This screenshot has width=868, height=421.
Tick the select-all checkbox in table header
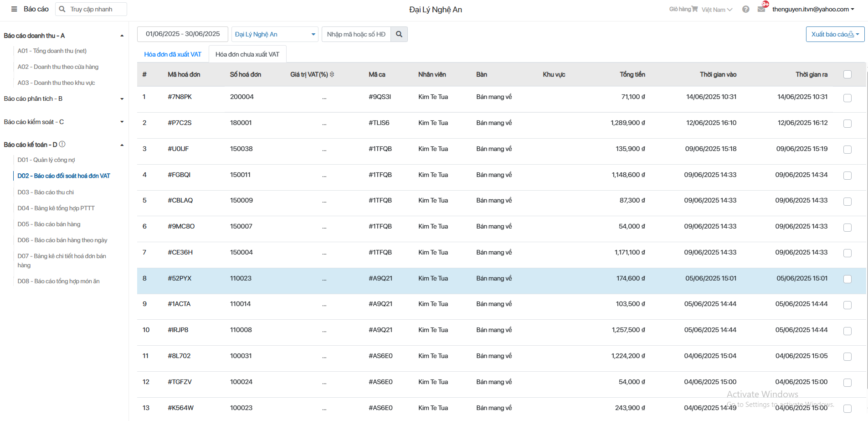click(x=847, y=74)
